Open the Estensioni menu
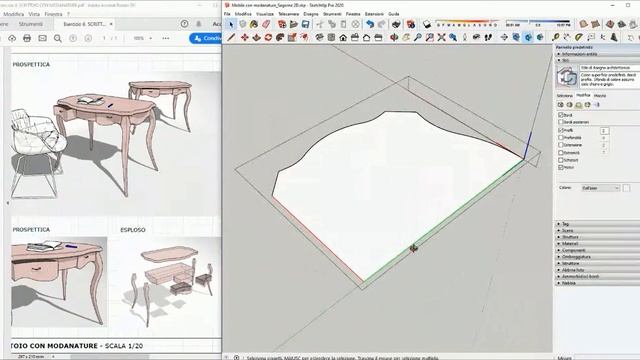Image resolution: width=640 pixels, height=360 pixels. click(x=374, y=14)
